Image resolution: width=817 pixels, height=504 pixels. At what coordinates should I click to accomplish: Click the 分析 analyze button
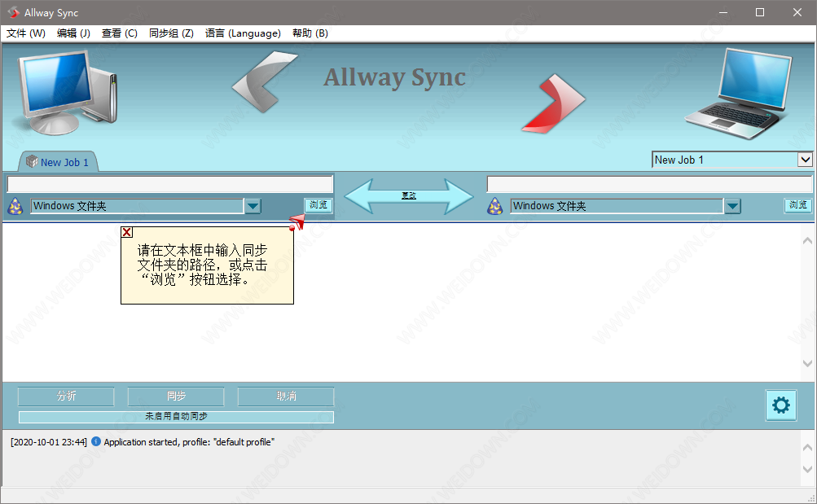tap(66, 397)
